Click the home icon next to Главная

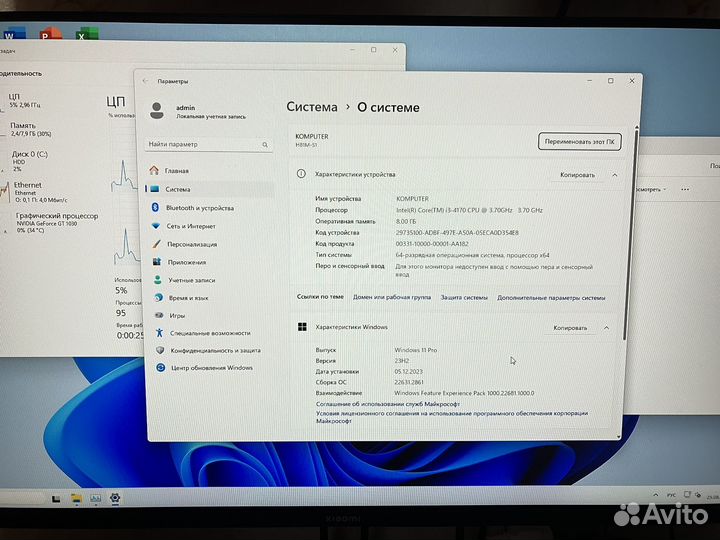point(154,170)
